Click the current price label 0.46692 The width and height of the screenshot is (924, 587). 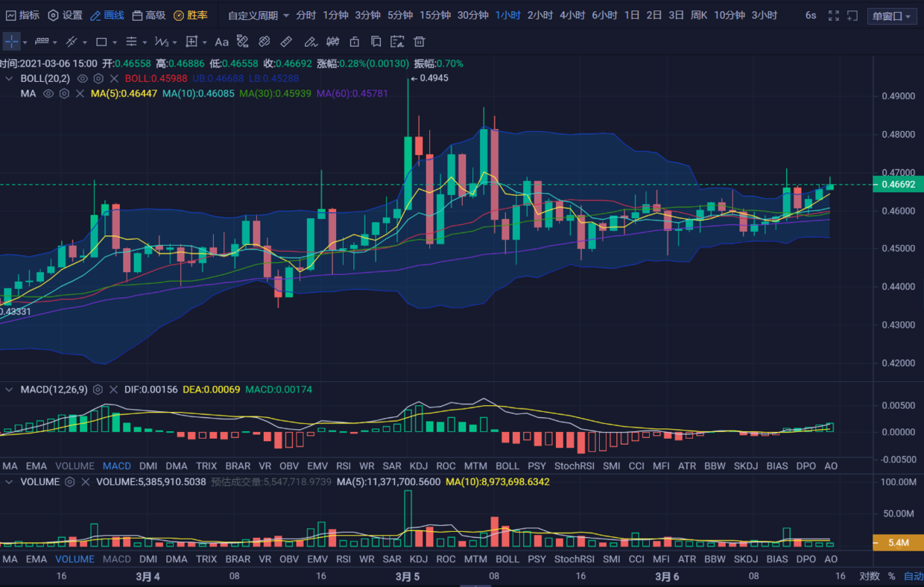pos(897,184)
